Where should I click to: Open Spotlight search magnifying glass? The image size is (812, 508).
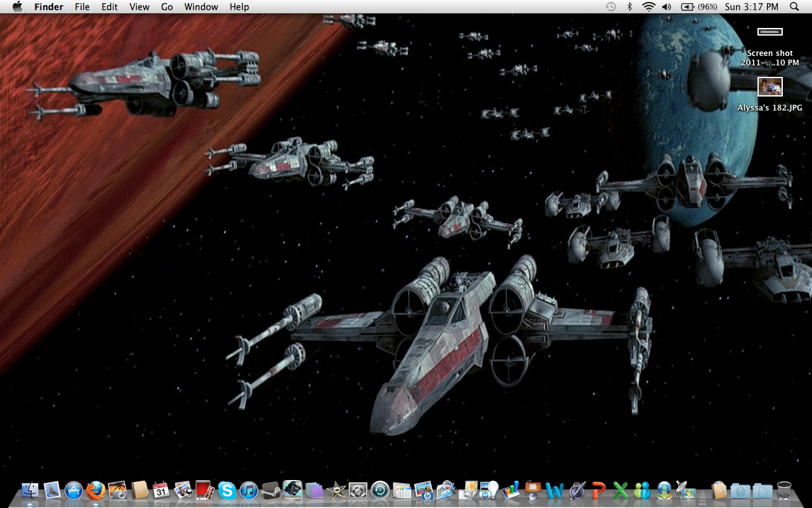pos(794,7)
